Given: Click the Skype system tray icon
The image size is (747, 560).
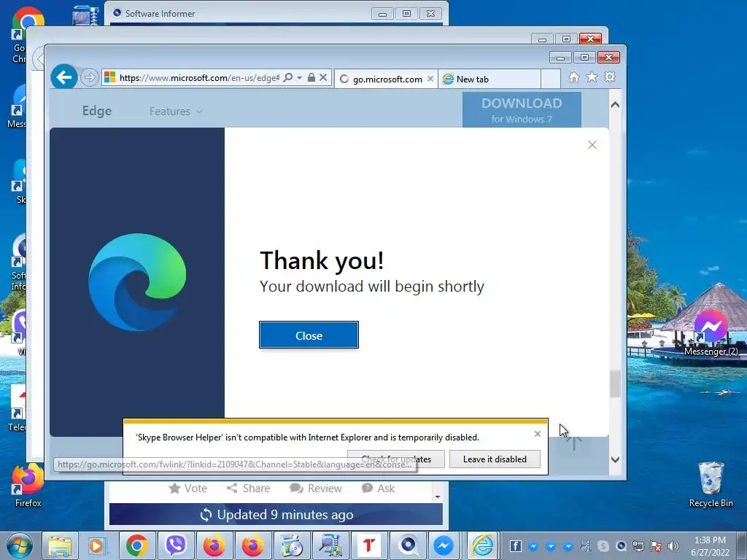Looking at the screenshot, I should [x=603, y=546].
